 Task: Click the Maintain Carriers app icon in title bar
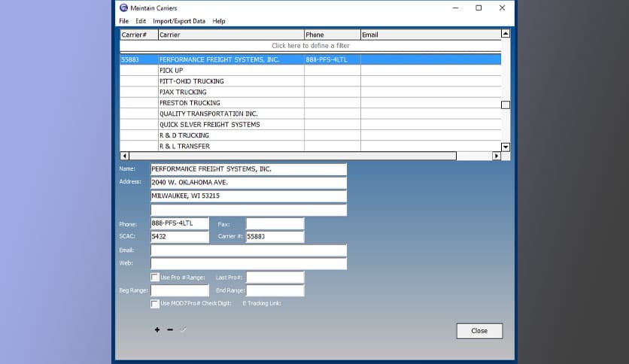[124, 8]
